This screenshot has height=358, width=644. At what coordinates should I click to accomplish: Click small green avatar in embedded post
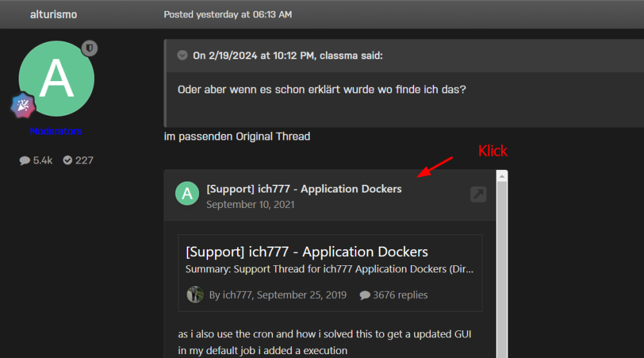(187, 193)
